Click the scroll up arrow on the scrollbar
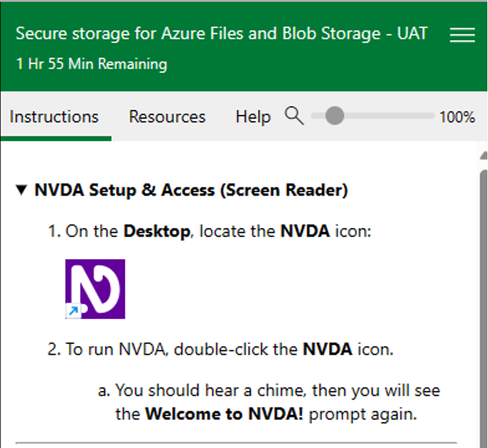 click(x=483, y=156)
